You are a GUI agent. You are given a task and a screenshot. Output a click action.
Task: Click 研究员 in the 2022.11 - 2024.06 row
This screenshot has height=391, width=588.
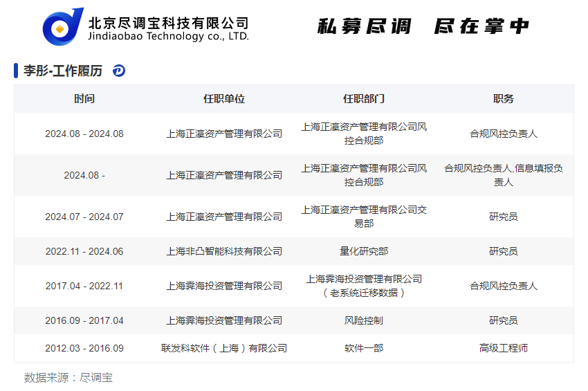[x=503, y=251]
